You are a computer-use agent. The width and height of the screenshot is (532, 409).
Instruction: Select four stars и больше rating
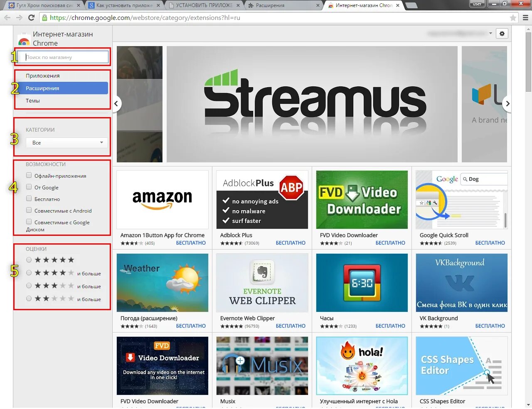pyautogui.click(x=29, y=273)
